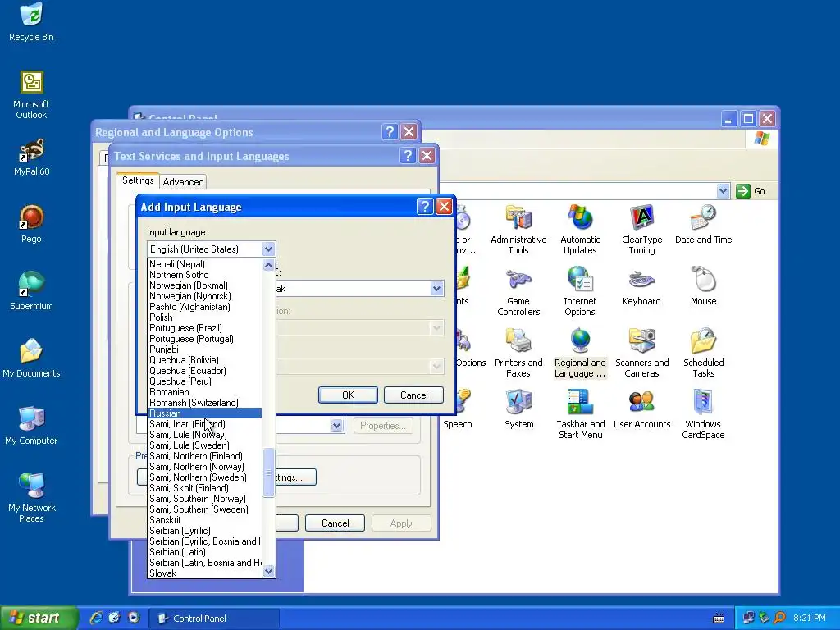Image resolution: width=840 pixels, height=630 pixels.
Task: Open Internet Options icon
Action: click(x=580, y=291)
